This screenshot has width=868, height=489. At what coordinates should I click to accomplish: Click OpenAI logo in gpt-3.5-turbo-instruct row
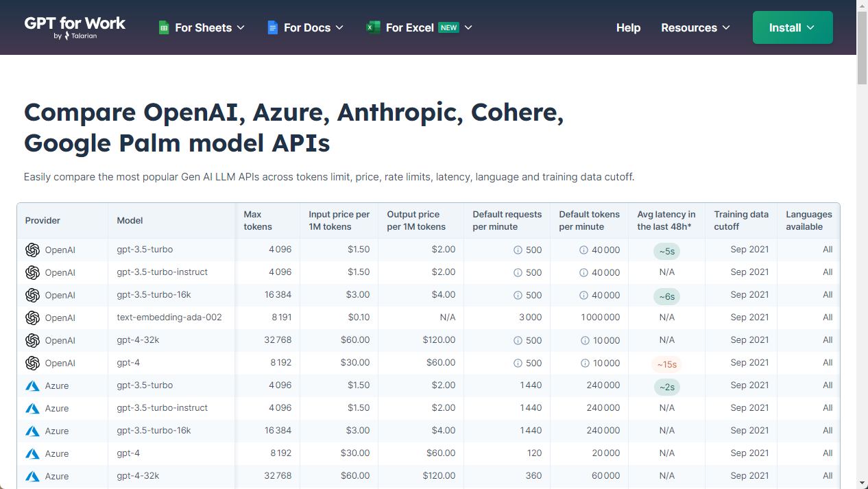coord(32,272)
